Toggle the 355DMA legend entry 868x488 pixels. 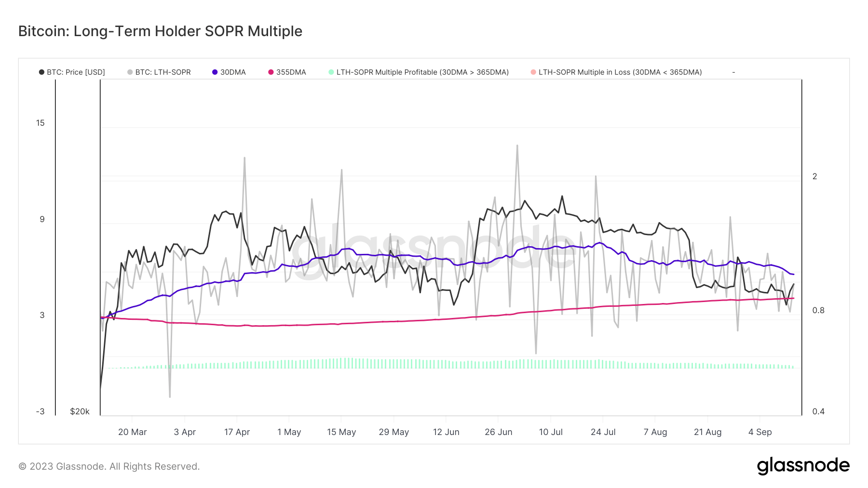pyautogui.click(x=287, y=72)
